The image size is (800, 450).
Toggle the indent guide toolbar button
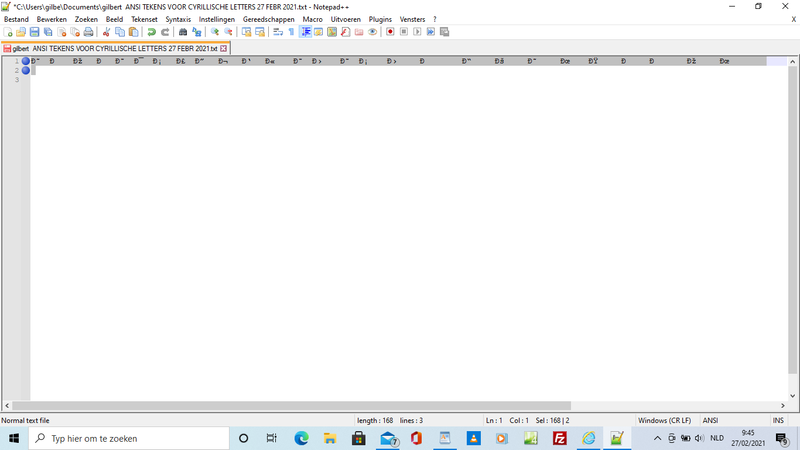click(x=305, y=32)
